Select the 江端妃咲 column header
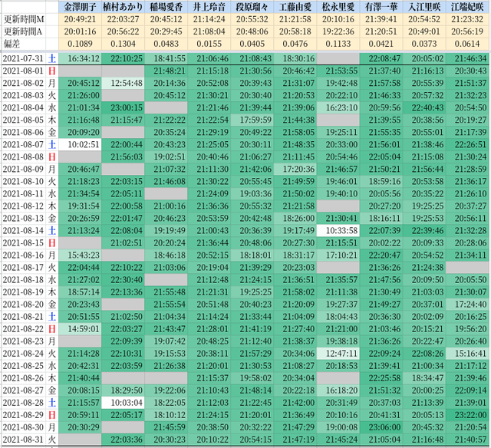 click(467, 7)
